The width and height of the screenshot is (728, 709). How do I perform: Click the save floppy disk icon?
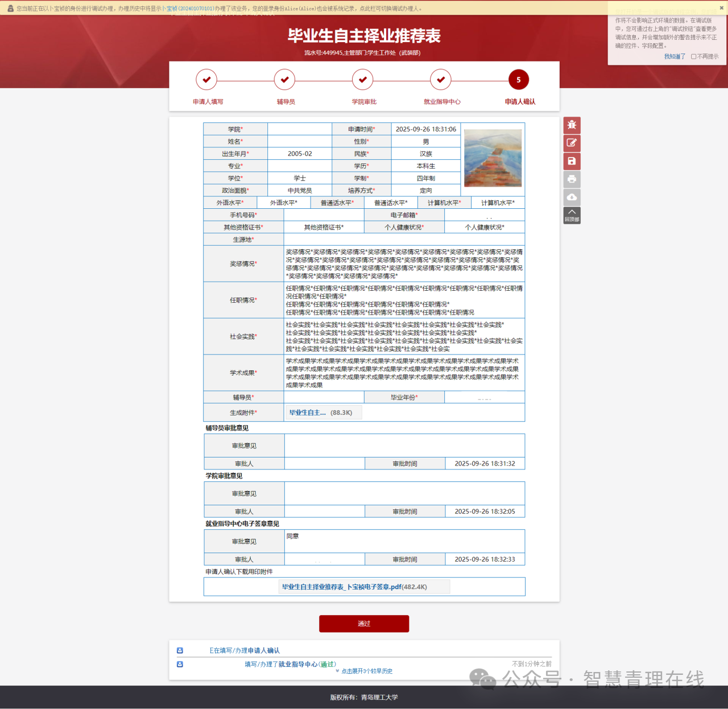point(572,161)
